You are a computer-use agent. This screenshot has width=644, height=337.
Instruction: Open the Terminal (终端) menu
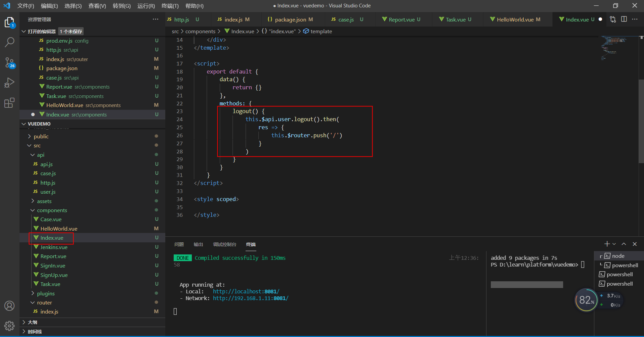pyautogui.click(x=170, y=6)
